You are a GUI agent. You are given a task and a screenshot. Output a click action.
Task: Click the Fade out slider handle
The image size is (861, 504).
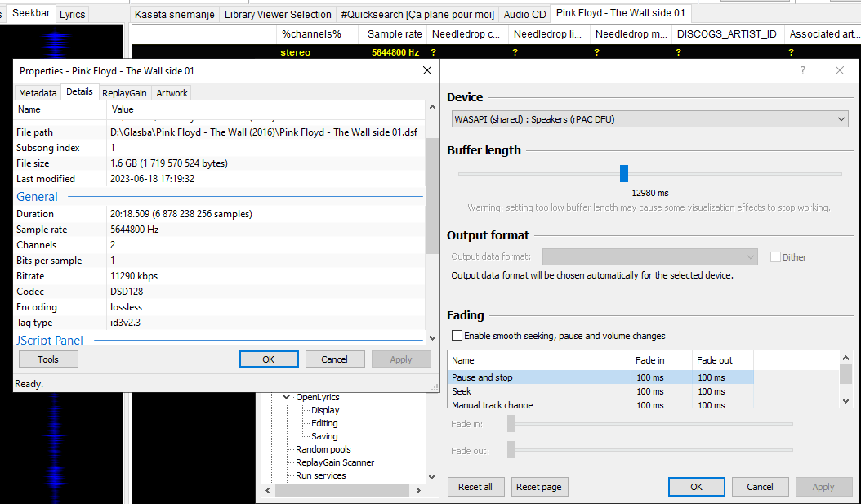click(511, 449)
